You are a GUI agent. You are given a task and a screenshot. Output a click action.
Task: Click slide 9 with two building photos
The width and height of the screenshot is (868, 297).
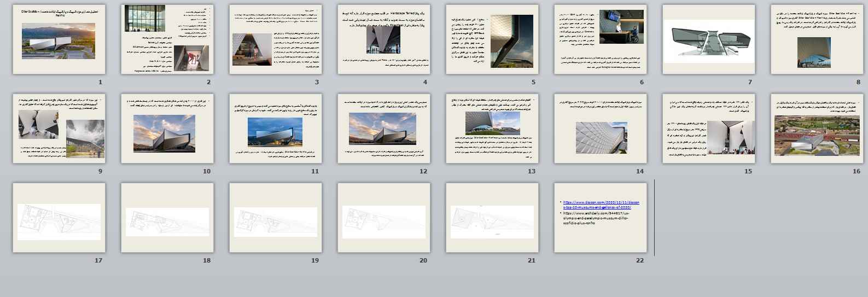(59, 129)
